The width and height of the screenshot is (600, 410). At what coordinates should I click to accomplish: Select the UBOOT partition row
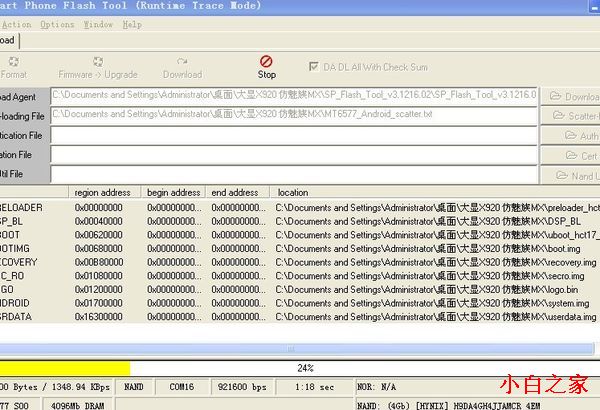(300, 235)
